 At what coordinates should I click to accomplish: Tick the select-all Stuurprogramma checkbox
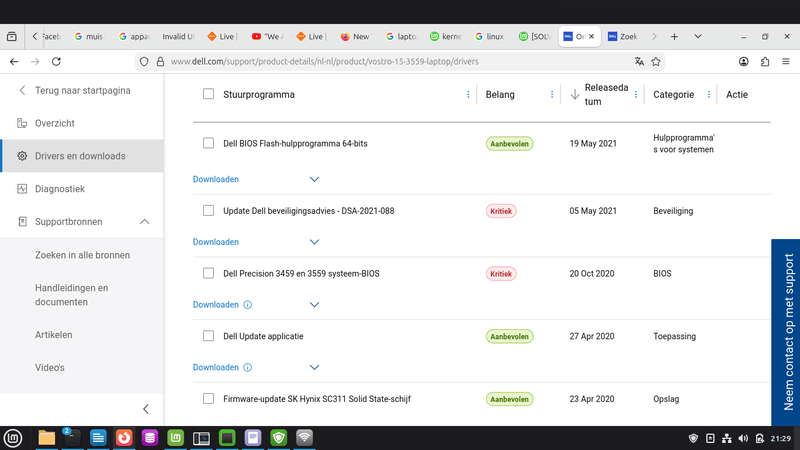point(208,94)
